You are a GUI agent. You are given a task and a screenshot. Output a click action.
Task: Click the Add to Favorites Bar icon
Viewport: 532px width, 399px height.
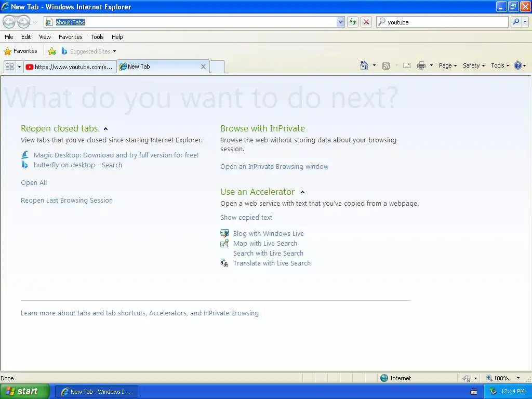tap(52, 51)
